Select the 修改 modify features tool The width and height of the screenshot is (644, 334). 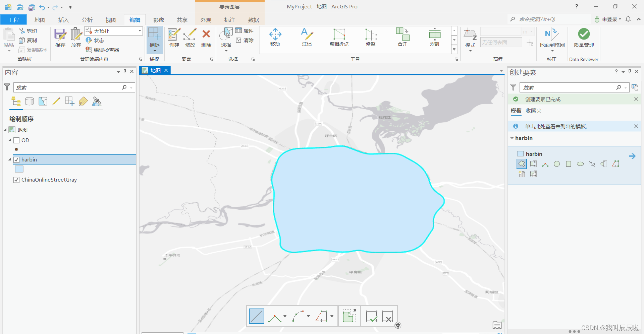click(x=190, y=38)
